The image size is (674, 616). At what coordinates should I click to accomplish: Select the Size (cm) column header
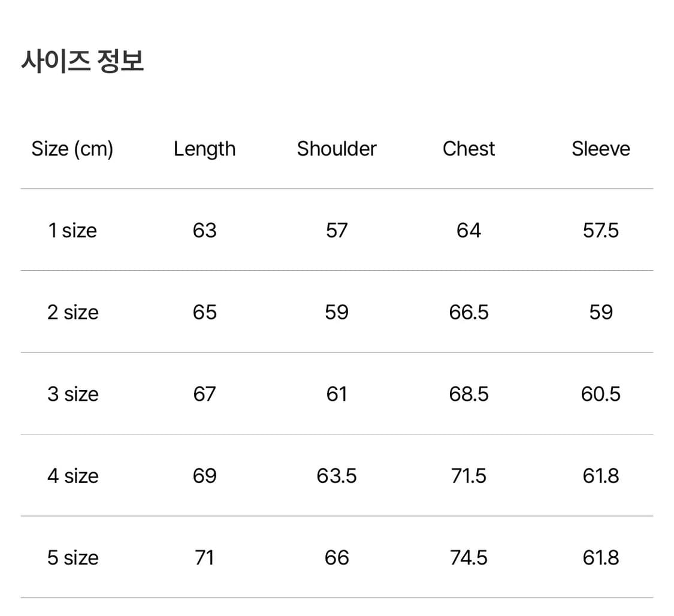click(72, 149)
